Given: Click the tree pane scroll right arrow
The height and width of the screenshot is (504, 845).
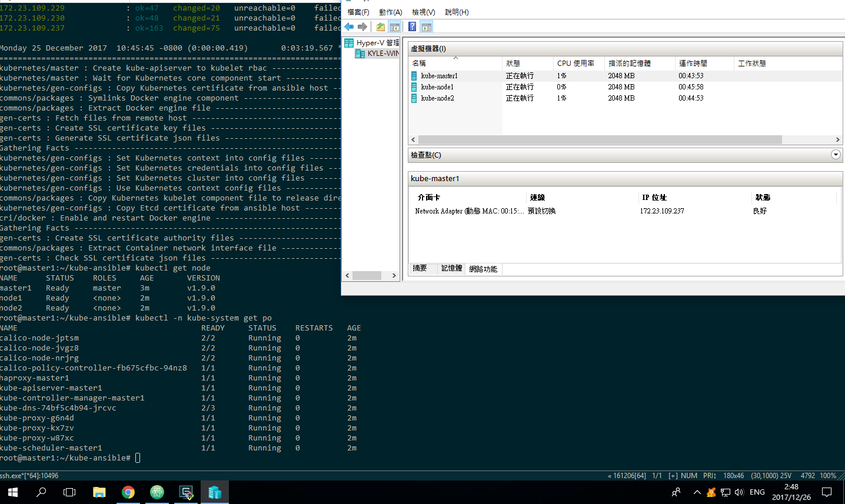Looking at the screenshot, I should coord(394,275).
